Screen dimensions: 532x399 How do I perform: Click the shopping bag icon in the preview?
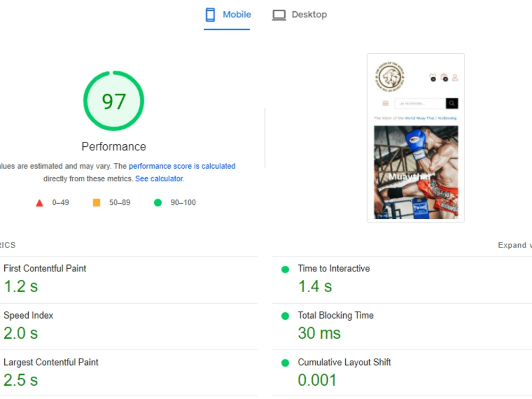click(444, 77)
